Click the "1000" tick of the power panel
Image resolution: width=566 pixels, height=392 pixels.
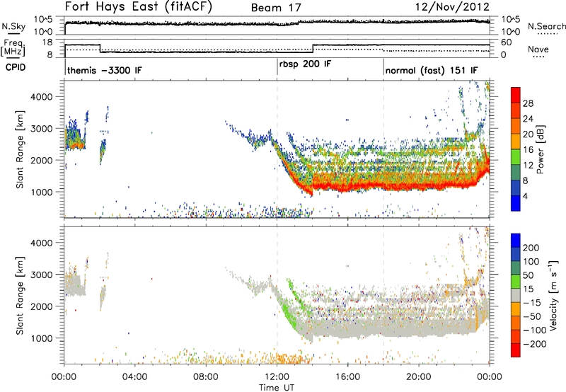[42, 192]
